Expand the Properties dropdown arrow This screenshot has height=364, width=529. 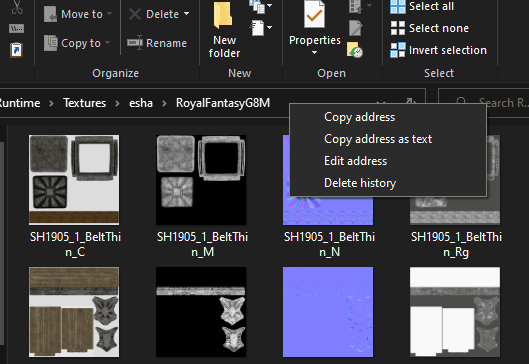pos(314,53)
